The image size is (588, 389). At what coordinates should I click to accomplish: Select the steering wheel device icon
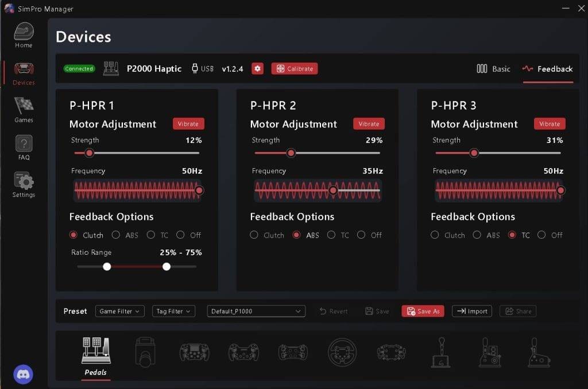(x=342, y=352)
